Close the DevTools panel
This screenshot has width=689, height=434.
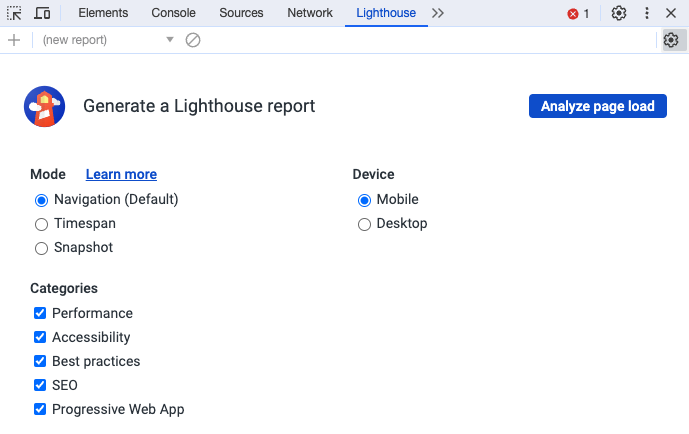(x=671, y=13)
